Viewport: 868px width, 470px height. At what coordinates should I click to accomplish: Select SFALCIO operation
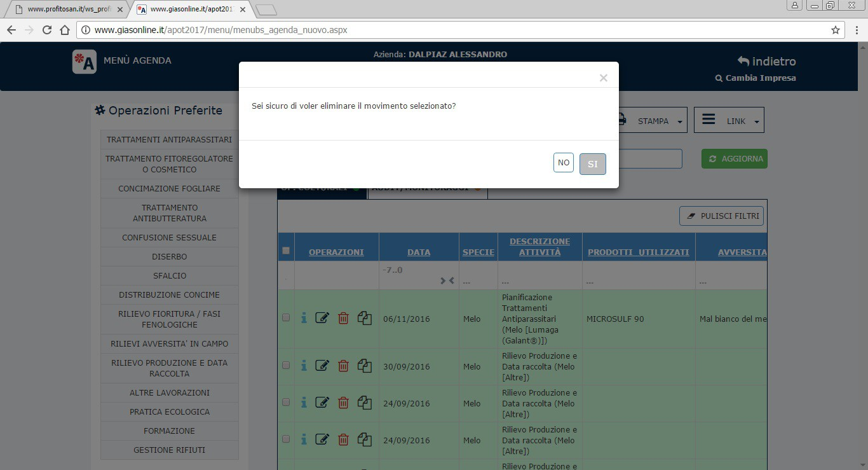(169, 275)
